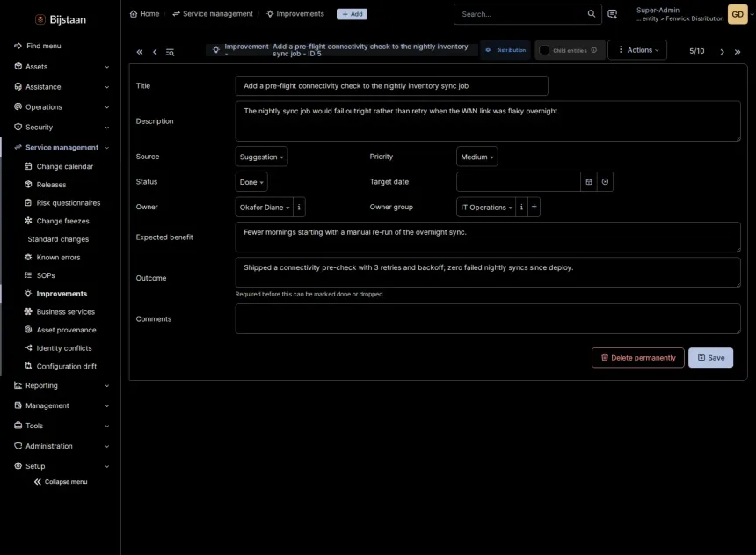756x555 pixels.
Task: Open the GD user avatar menu
Action: point(738,14)
